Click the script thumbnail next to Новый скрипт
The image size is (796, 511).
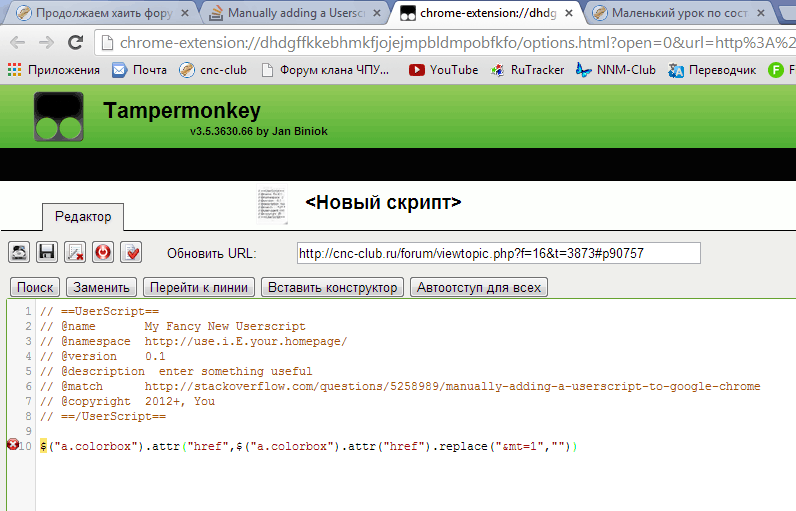(272, 205)
